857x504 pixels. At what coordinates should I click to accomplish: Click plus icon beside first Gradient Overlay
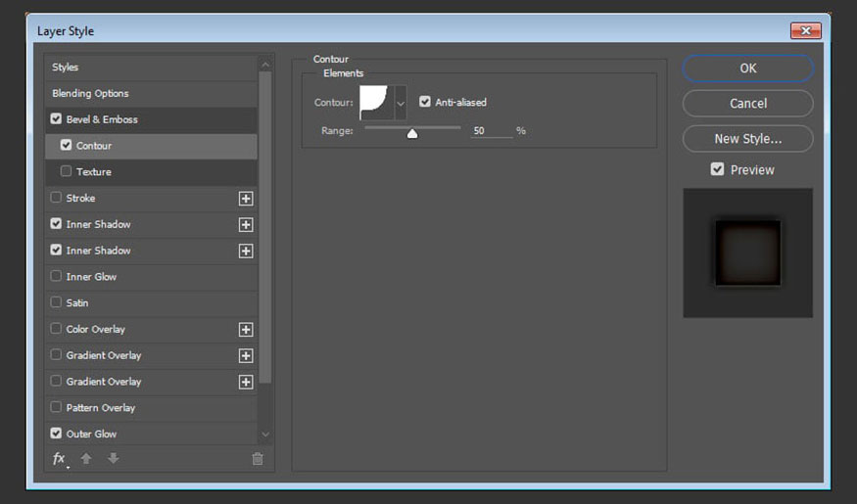[246, 355]
